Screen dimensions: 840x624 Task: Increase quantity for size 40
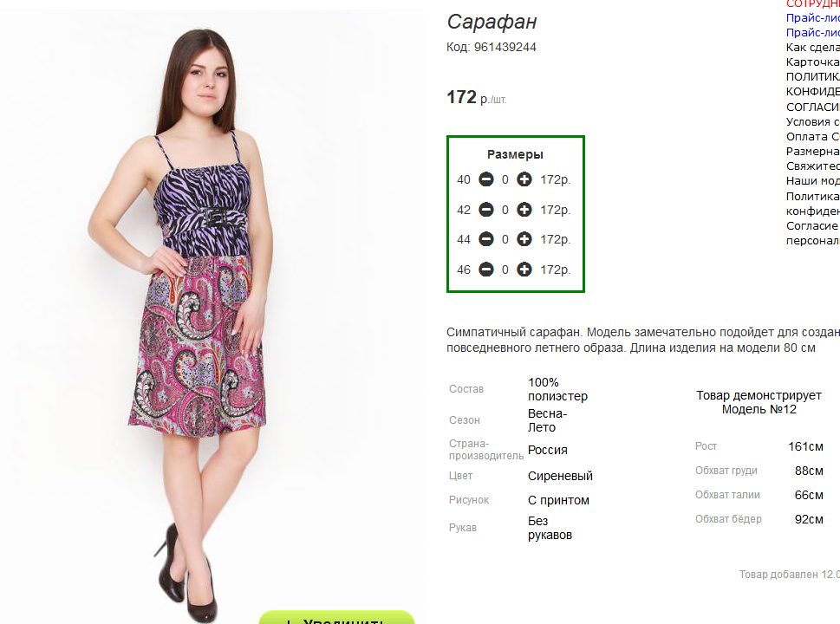[524, 179]
